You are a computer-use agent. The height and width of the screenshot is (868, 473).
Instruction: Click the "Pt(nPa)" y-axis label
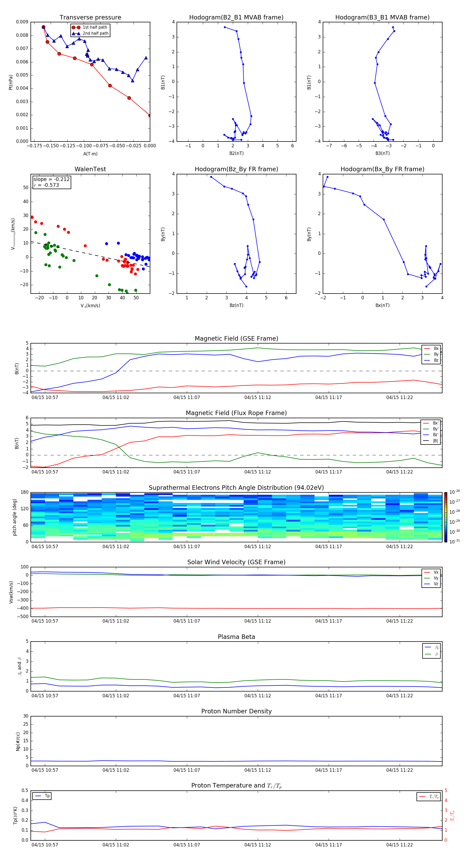11,82
